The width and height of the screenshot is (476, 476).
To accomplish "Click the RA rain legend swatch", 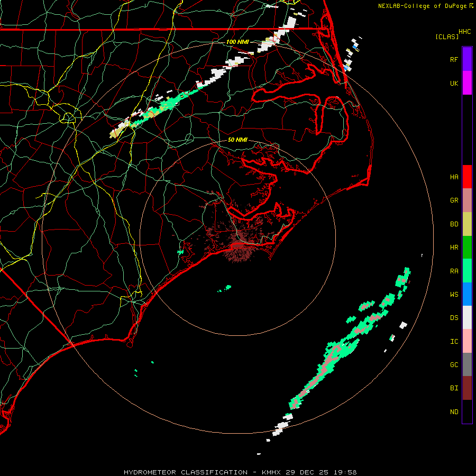I will [467, 271].
